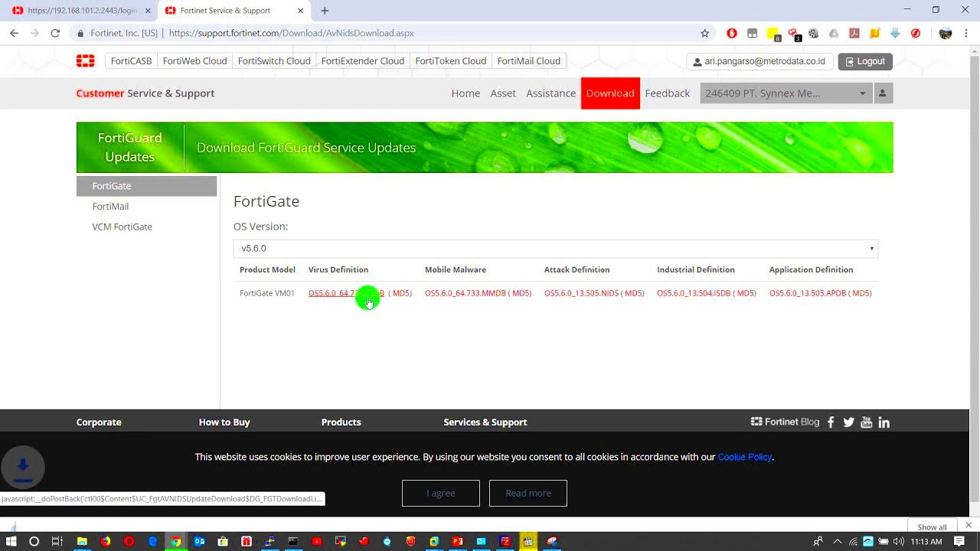The width and height of the screenshot is (980, 551).
Task: Open the browser profile avatar icon
Action: click(946, 33)
